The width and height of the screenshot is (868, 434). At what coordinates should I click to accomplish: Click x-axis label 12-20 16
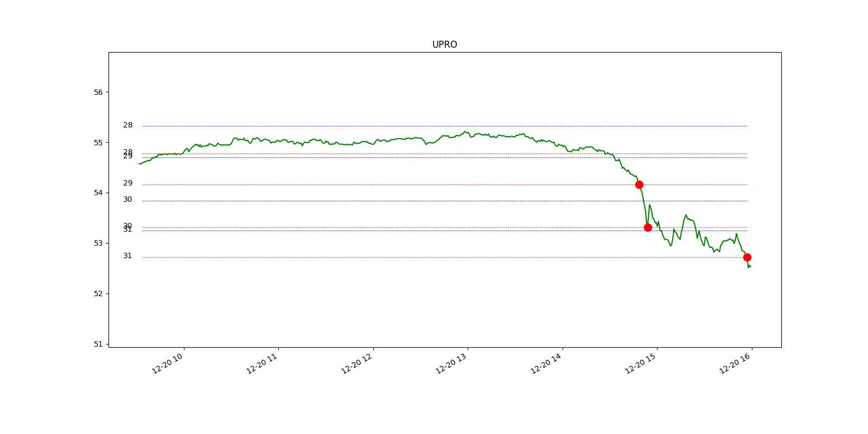pyautogui.click(x=736, y=363)
